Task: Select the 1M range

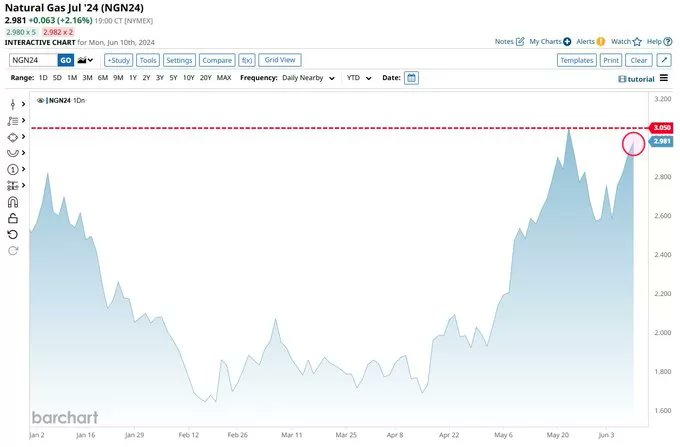Action: 72,78
